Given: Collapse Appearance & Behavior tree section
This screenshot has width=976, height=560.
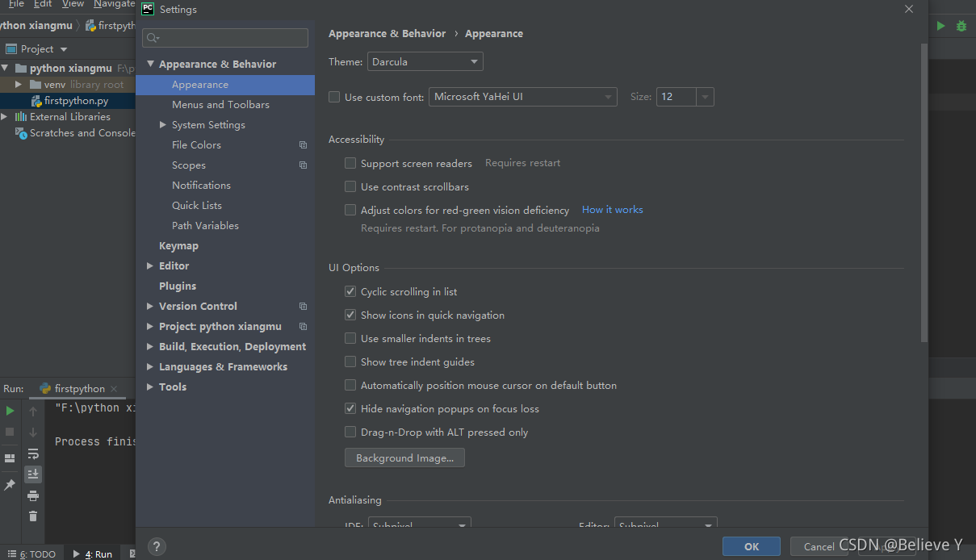Looking at the screenshot, I should pos(150,64).
